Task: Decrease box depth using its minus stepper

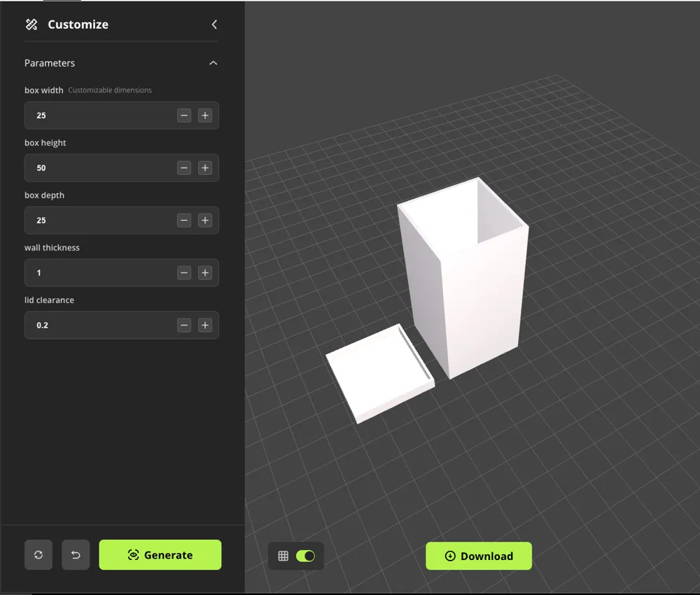Action: [184, 220]
